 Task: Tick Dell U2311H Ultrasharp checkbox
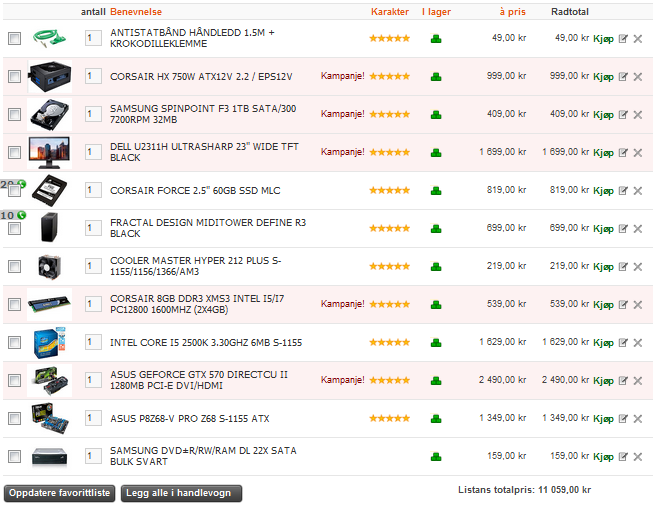pos(14,152)
